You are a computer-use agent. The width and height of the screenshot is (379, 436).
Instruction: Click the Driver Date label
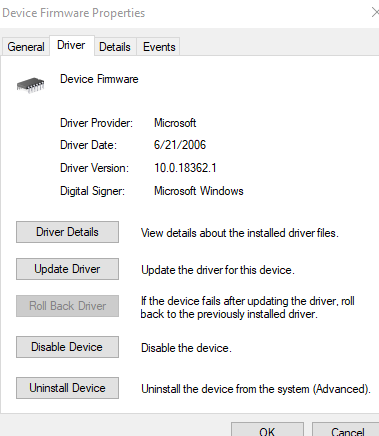[88, 145]
